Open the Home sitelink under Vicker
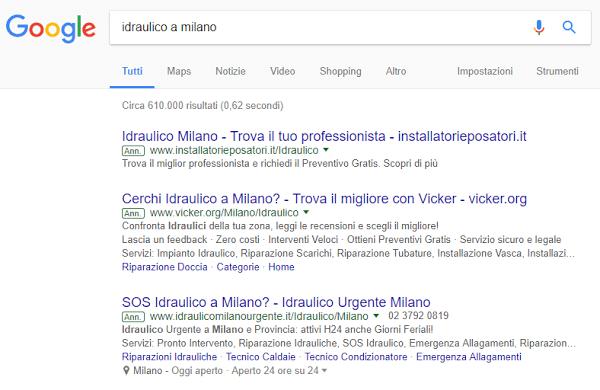 click(281, 267)
